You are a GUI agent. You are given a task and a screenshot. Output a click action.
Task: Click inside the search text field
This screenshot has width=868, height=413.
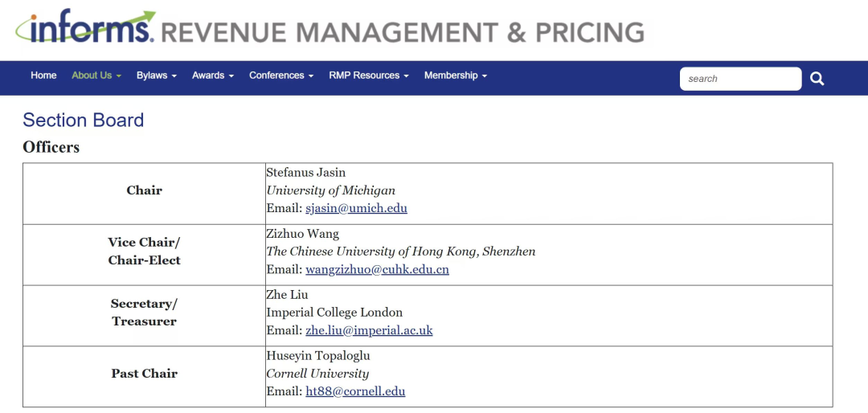click(x=739, y=79)
